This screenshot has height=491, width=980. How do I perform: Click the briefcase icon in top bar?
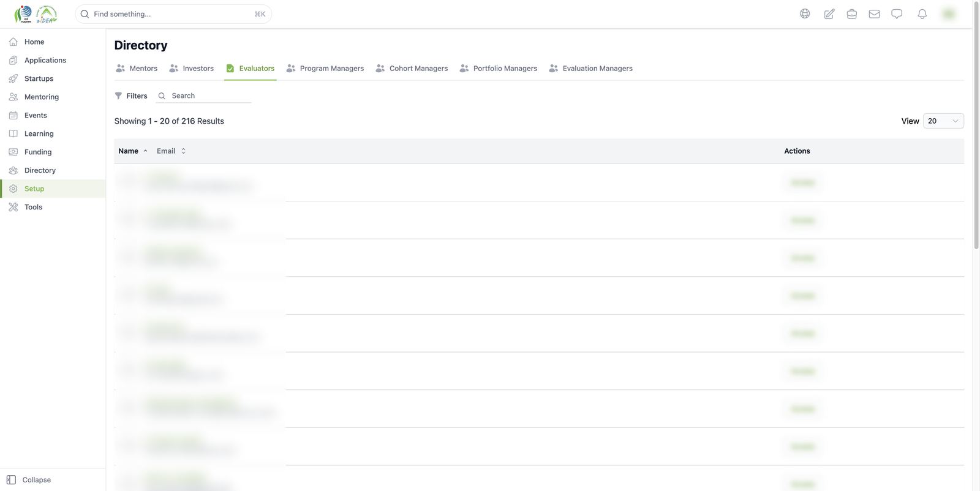[851, 13]
